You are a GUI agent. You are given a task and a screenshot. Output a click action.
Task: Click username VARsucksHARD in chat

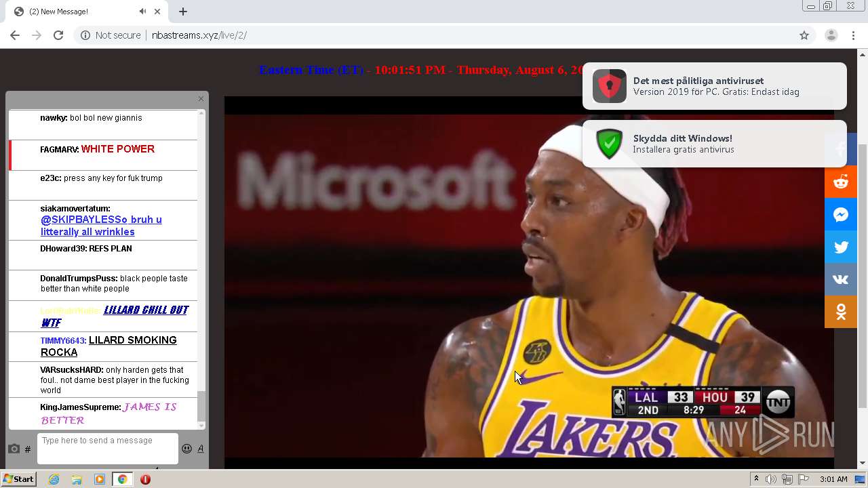click(x=71, y=370)
